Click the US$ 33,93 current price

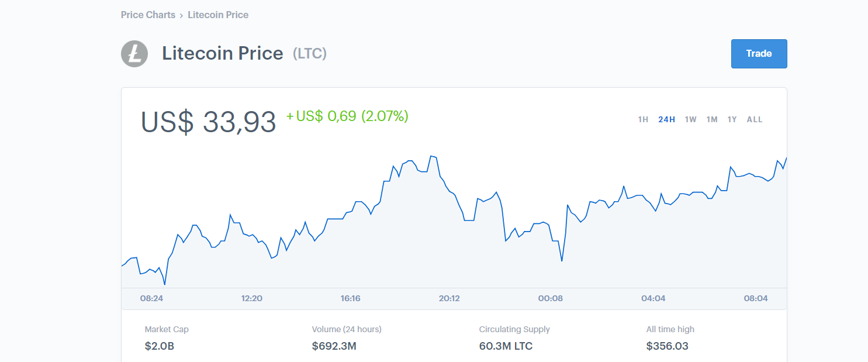pyautogui.click(x=208, y=122)
